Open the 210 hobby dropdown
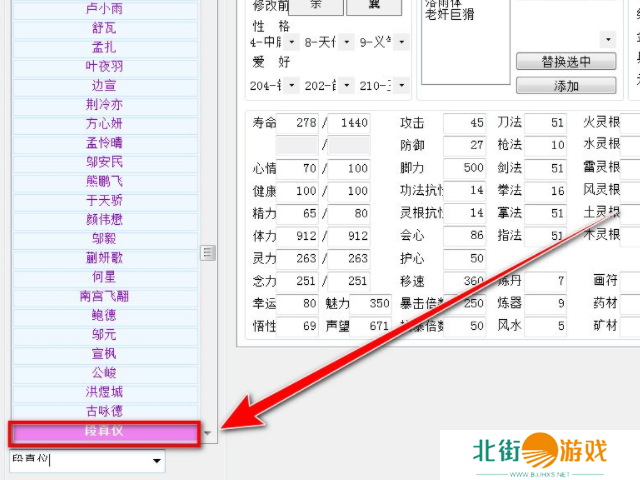The image size is (640, 480). click(402, 86)
